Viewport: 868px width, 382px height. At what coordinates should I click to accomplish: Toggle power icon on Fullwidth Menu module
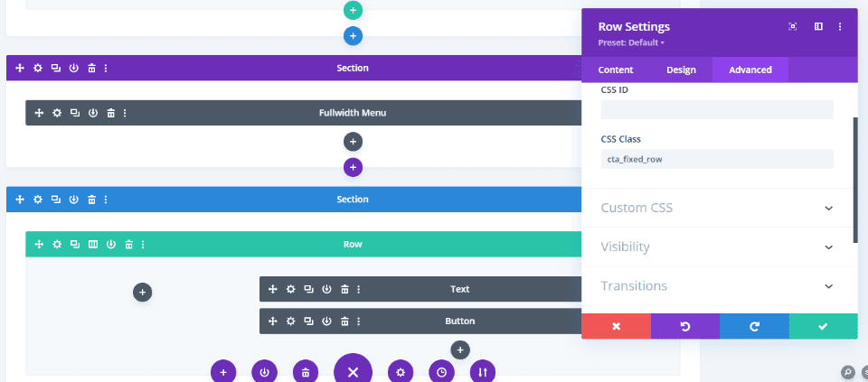pyautogui.click(x=93, y=113)
